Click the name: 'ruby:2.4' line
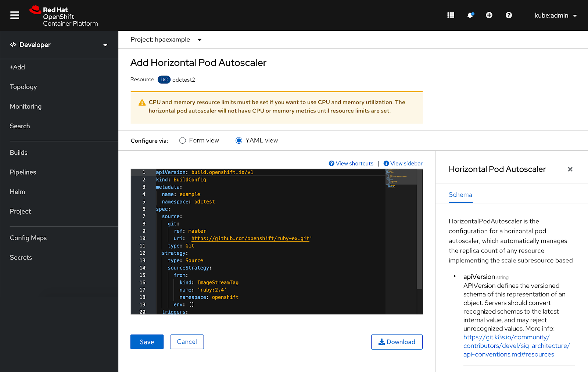Viewport: 588px width, 372px height. point(203,290)
